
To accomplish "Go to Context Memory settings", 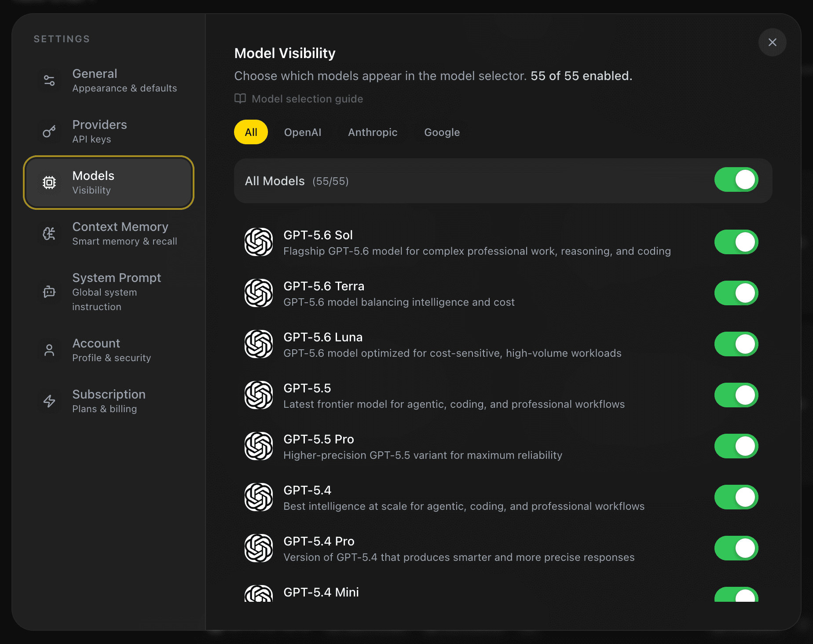I will [x=109, y=234].
